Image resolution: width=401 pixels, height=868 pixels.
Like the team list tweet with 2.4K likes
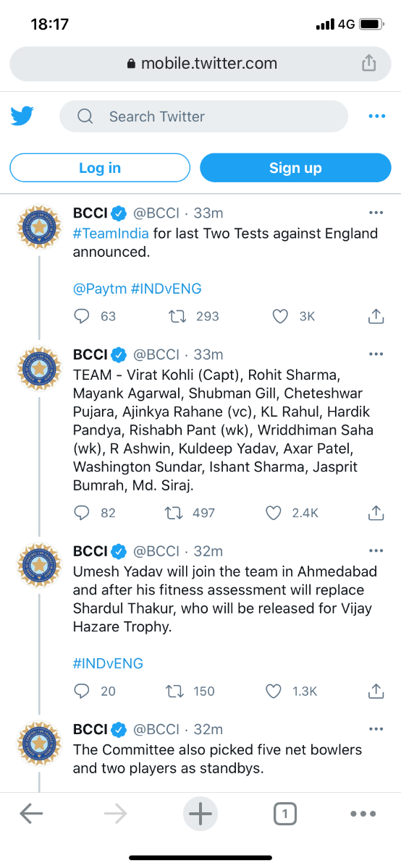[273, 513]
